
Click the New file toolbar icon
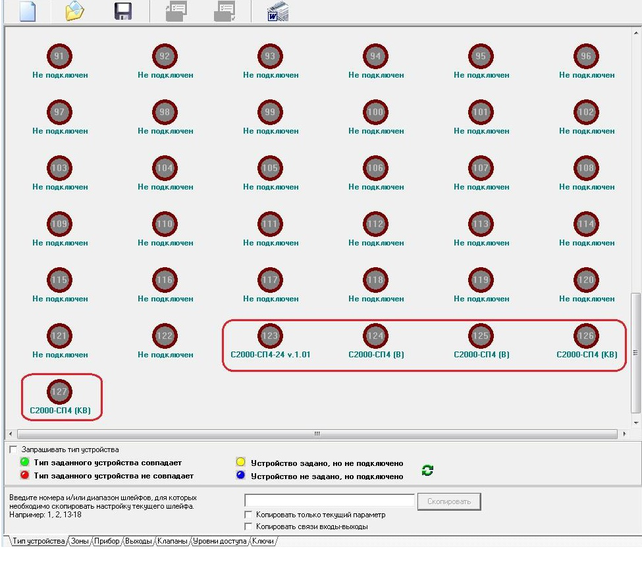[28, 11]
